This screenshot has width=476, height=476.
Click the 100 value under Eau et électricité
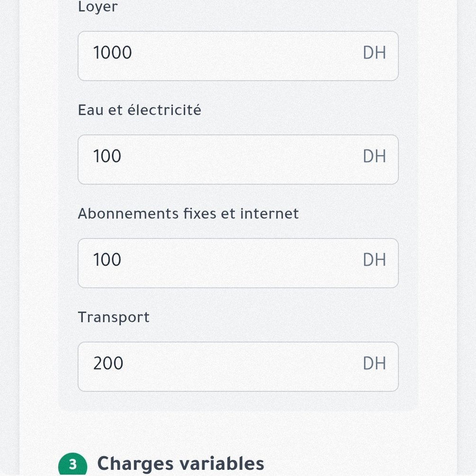tap(107, 156)
